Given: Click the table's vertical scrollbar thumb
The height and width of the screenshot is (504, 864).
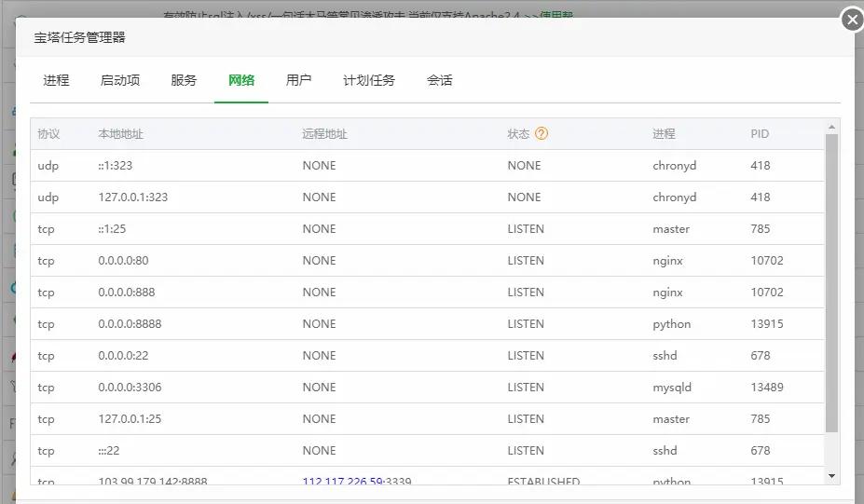Looking at the screenshot, I should click(832, 279).
